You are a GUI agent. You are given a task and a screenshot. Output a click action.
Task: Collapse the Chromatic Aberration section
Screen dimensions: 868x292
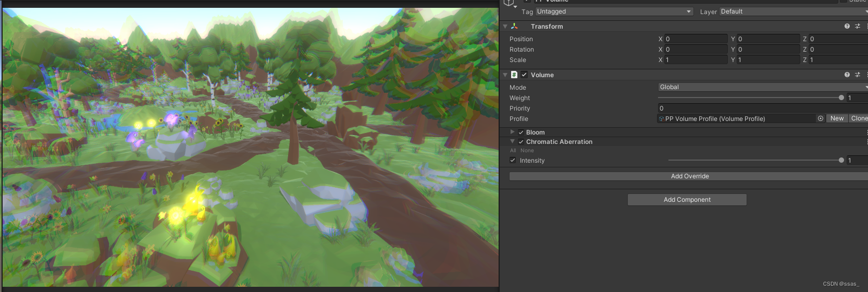coord(513,141)
